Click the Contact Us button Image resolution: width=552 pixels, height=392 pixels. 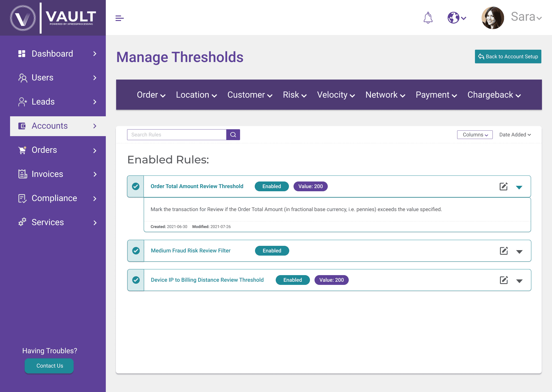pos(49,366)
